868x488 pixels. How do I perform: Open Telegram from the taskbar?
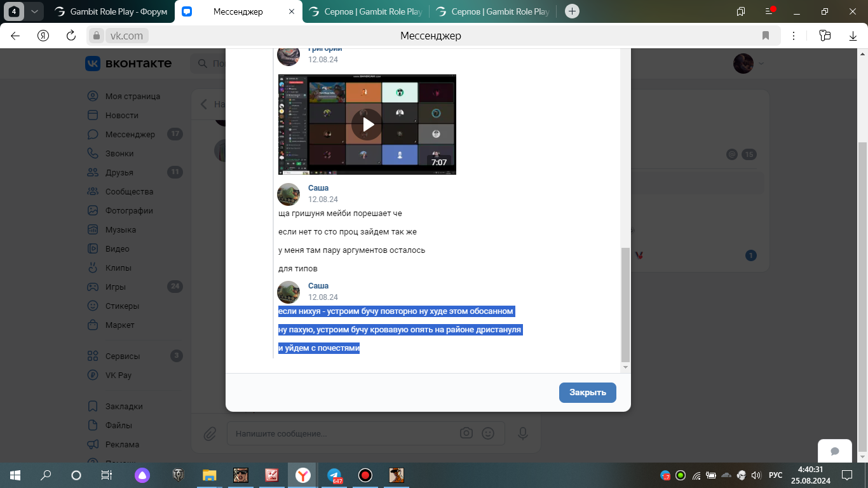pyautogui.click(x=334, y=475)
